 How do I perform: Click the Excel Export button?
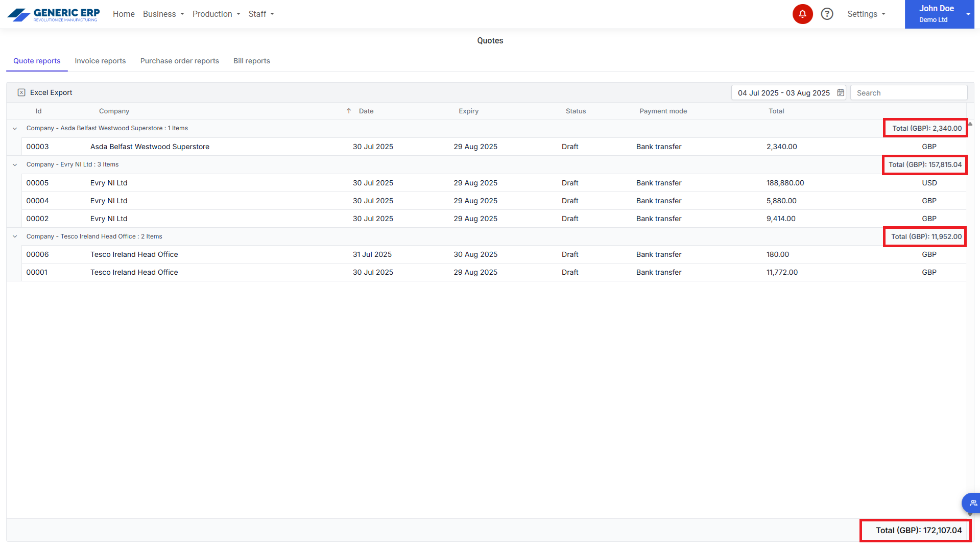(x=51, y=92)
